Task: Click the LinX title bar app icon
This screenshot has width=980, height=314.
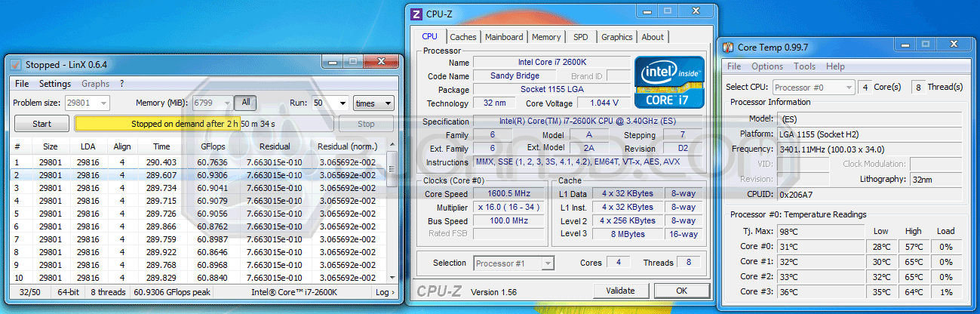Action: [x=16, y=63]
